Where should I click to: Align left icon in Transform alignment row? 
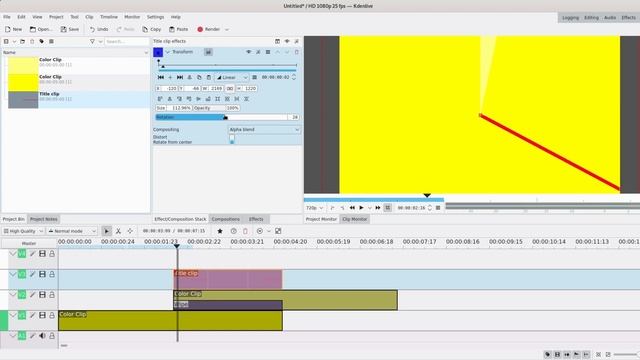click(x=160, y=99)
